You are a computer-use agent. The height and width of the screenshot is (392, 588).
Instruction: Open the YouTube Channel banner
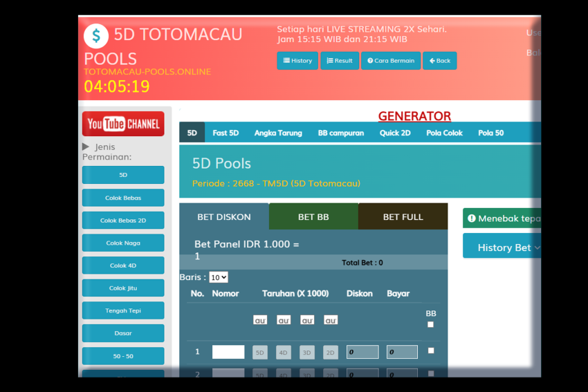123,124
